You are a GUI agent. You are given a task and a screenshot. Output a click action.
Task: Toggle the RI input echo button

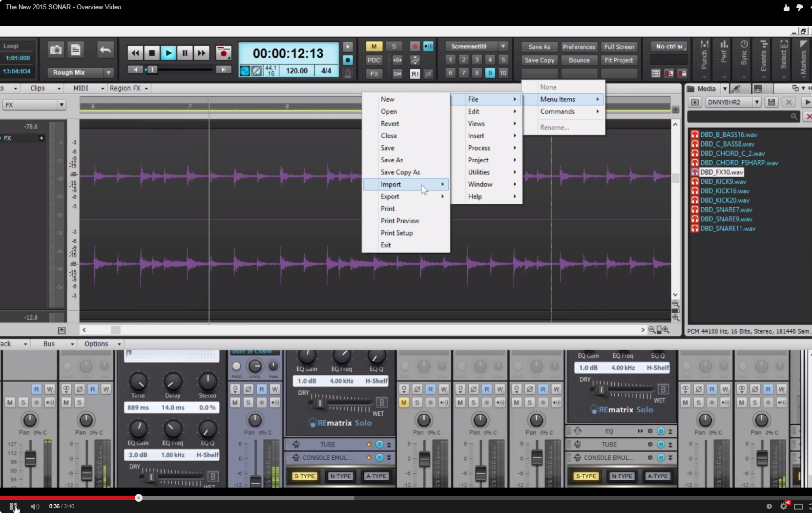(x=415, y=74)
